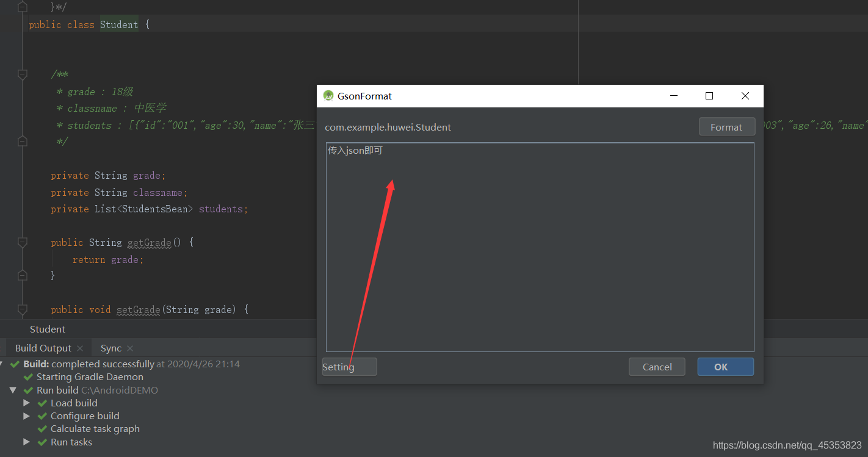Screen dimensions: 868x457
Task: Click fold marker ending the block comment at top
Action: 23,7
